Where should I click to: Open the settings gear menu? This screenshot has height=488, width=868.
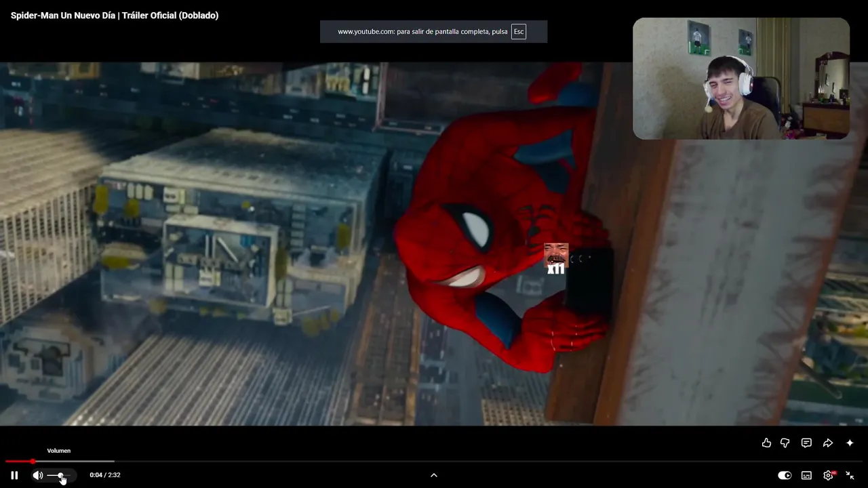[828, 475]
